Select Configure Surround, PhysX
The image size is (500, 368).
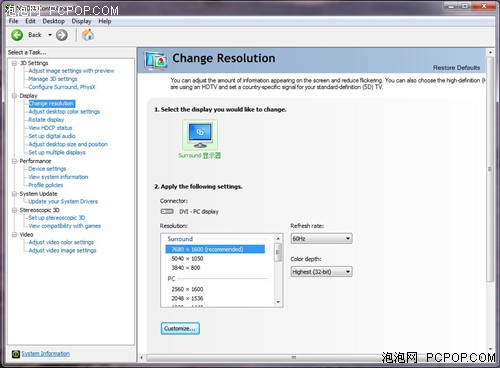point(62,87)
